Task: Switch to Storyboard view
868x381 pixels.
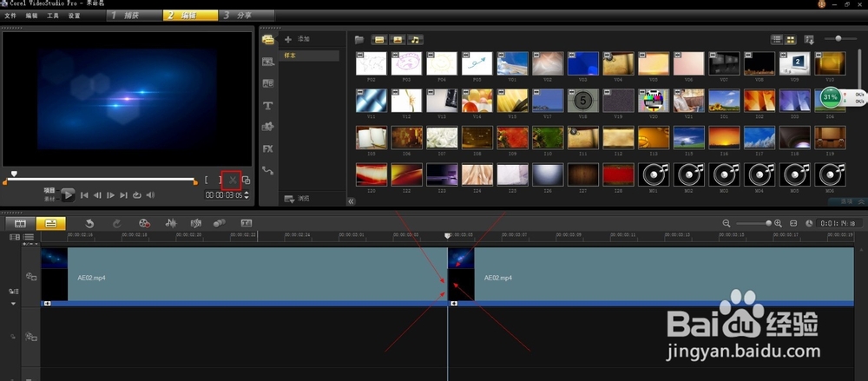Action: pos(21,223)
